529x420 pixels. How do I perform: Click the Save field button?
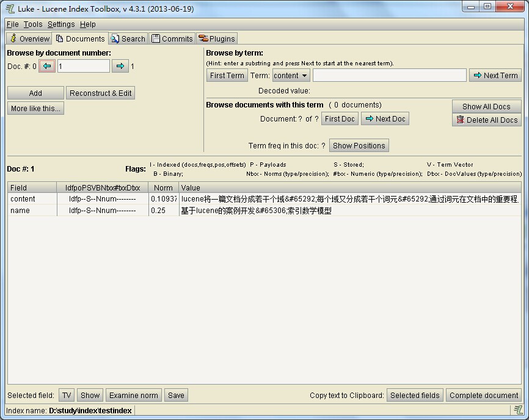pos(176,395)
